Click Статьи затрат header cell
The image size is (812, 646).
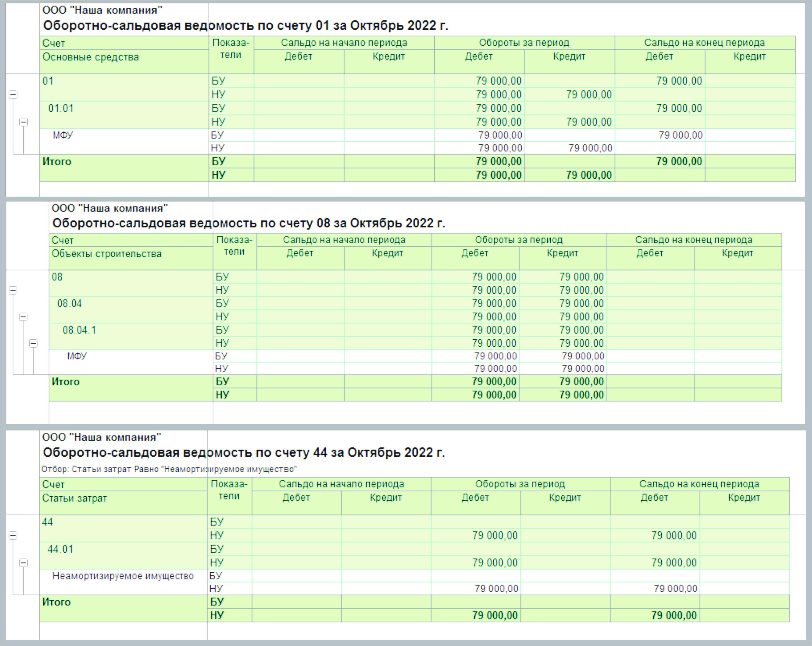[124, 503]
